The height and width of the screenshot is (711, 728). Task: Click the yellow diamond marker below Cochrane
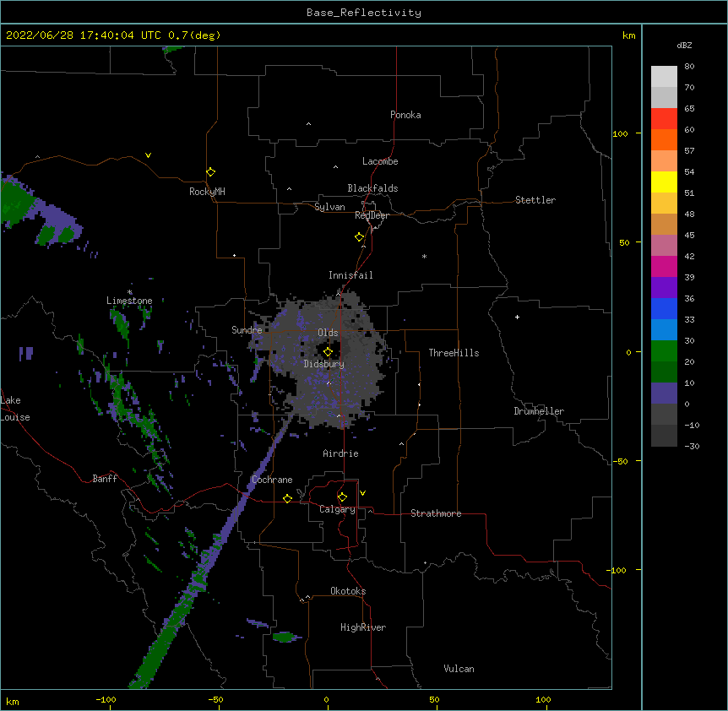tap(287, 499)
